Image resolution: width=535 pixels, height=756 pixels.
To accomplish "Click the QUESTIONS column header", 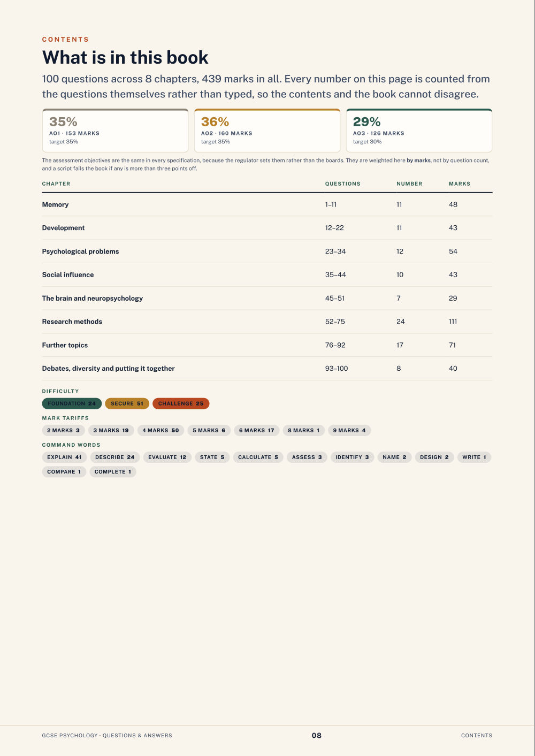I will pyautogui.click(x=343, y=184).
